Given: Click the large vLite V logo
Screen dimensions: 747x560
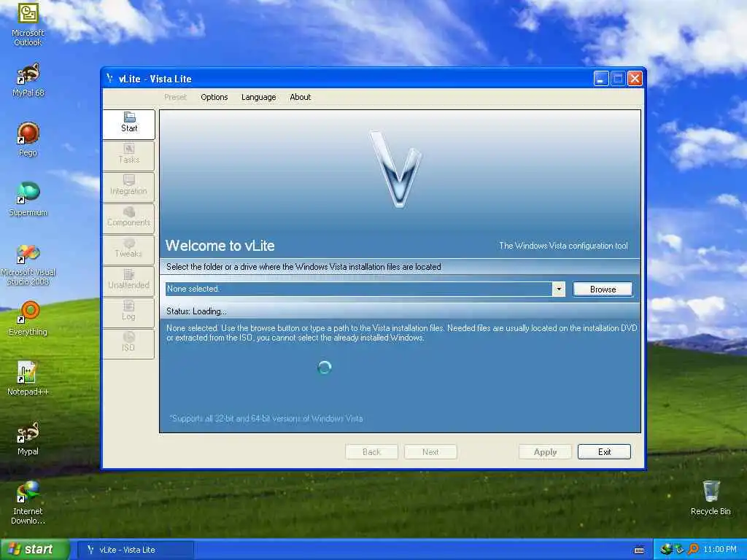Looking at the screenshot, I should (x=396, y=168).
